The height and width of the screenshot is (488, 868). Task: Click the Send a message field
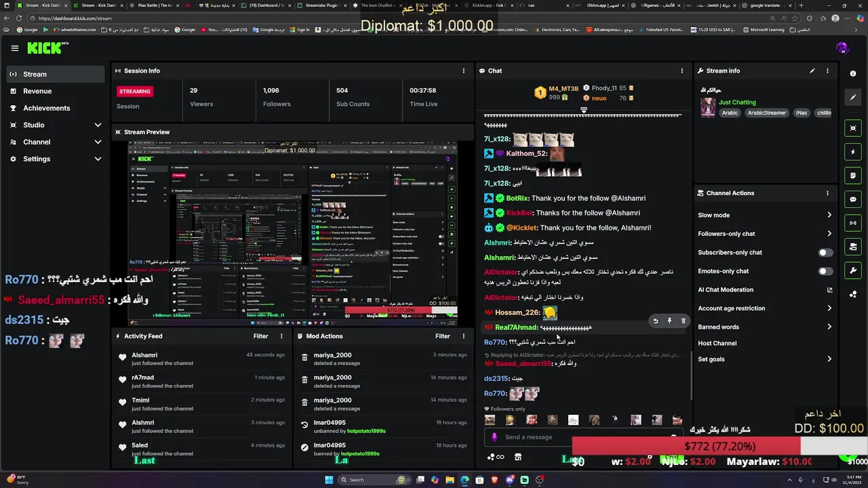coord(583,437)
